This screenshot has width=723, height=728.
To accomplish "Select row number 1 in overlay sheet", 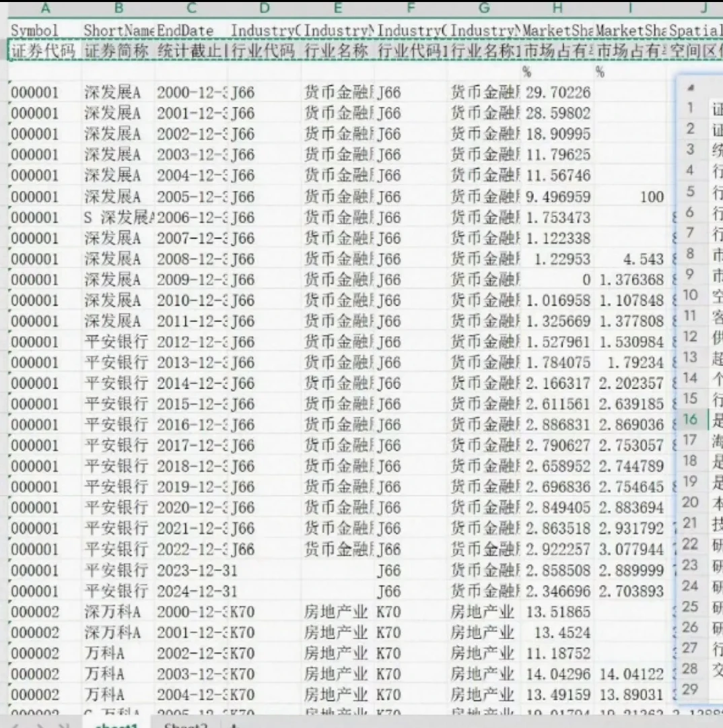I will 690,108.
